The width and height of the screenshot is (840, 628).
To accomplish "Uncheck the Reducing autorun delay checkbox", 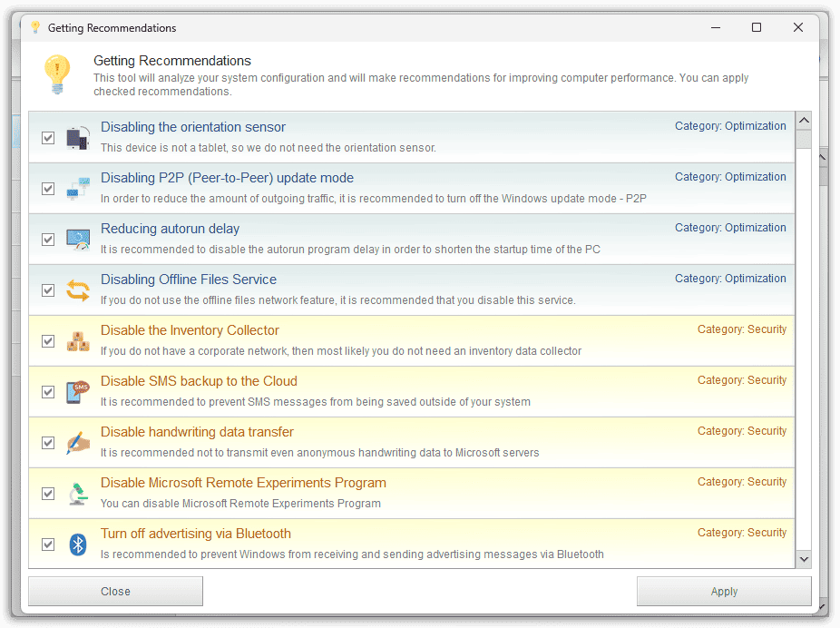I will point(48,240).
